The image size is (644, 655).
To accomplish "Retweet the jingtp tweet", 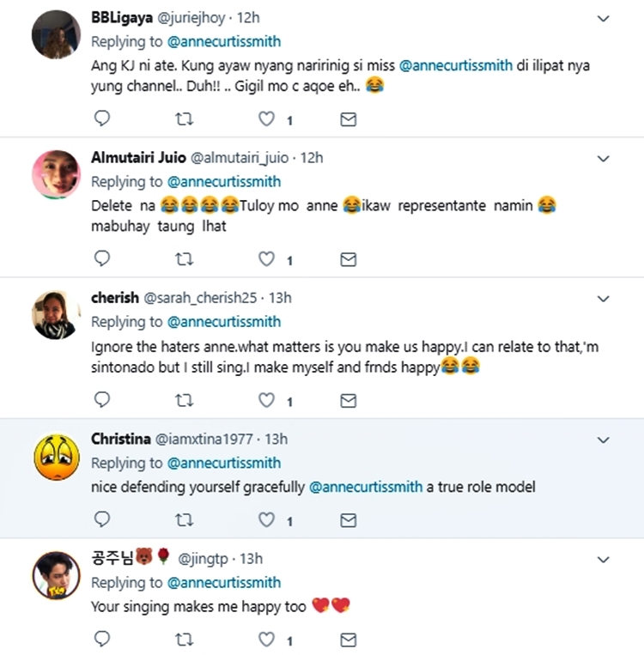I will click(184, 640).
